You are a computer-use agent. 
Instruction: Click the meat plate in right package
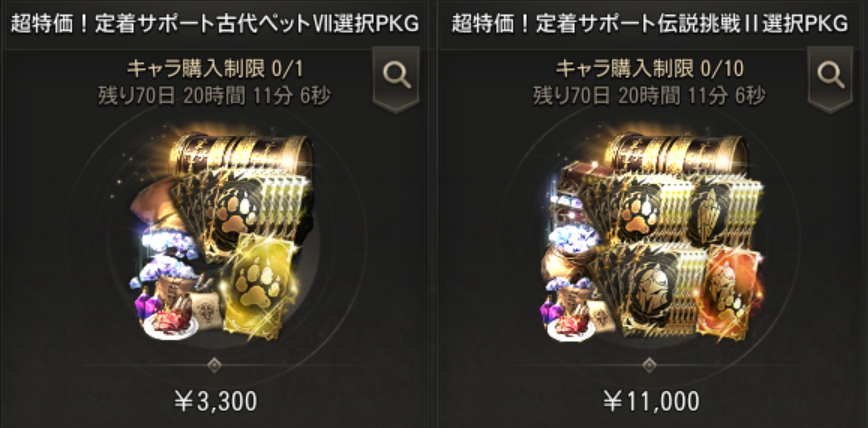[x=571, y=327]
